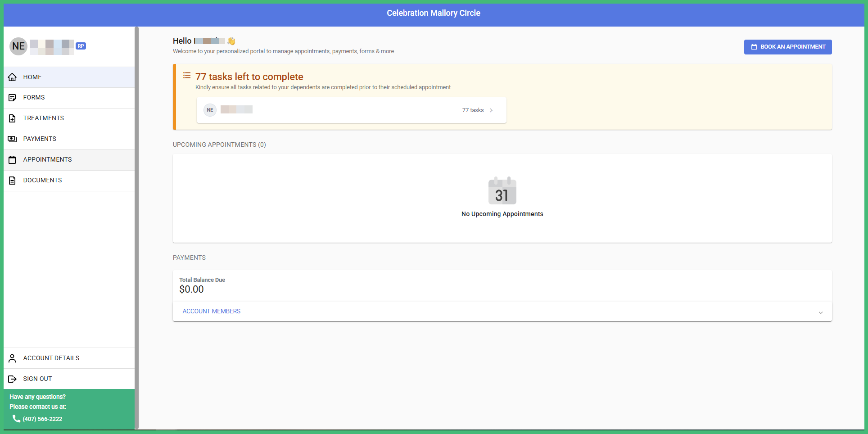Click the phone icon next to the contact number
Image resolution: width=868 pixels, height=434 pixels.
coord(17,419)
